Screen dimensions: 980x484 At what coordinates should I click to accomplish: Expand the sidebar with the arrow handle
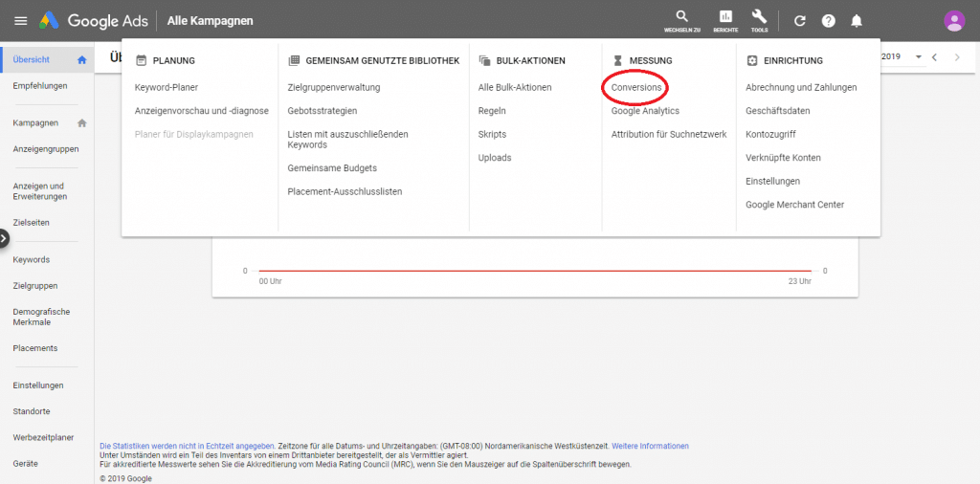pyautogui.click(x=5, y=238)
